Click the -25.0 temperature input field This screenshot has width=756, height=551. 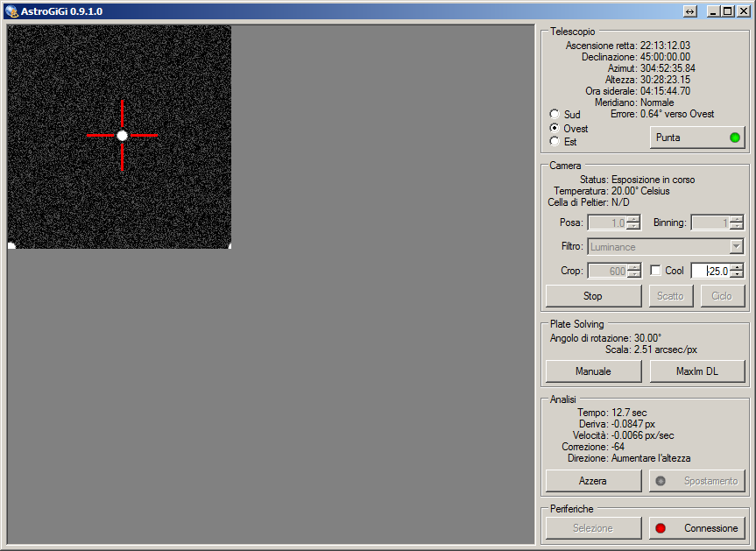pyautogui.click(x=710, y=272)
